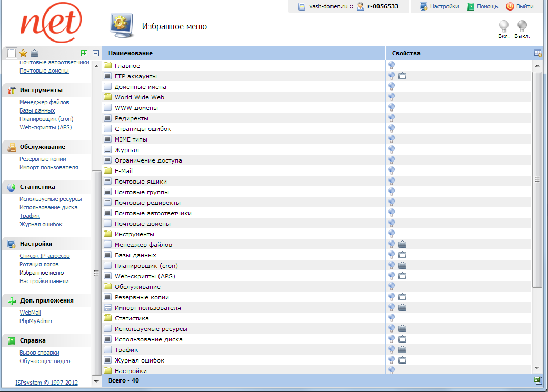Open table column settings icon in header
The width and height of the screenshot is (548, 392).
537,53
